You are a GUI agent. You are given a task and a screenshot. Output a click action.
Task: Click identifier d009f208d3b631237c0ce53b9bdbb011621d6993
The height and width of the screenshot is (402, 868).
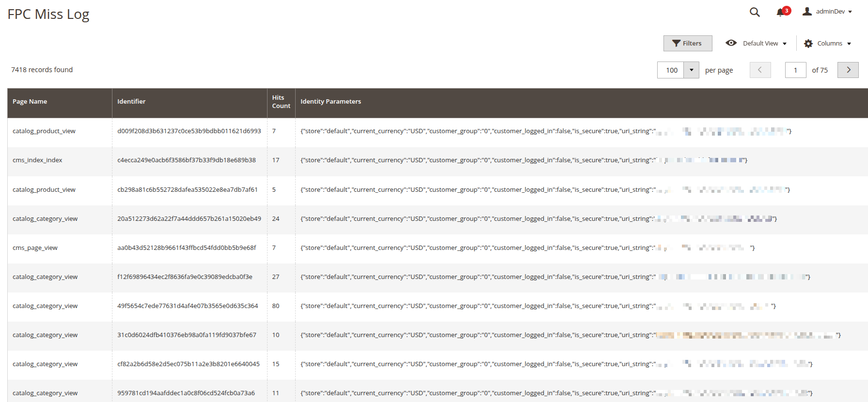[189, 131]
